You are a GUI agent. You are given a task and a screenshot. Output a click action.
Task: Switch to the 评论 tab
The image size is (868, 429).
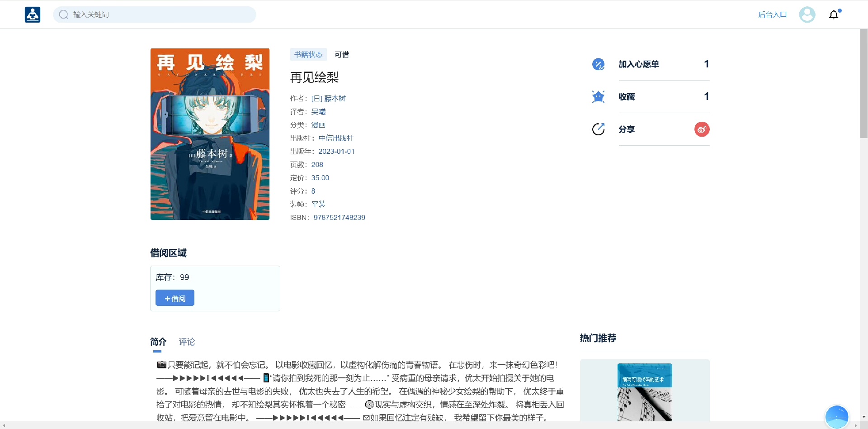(187, 342)
